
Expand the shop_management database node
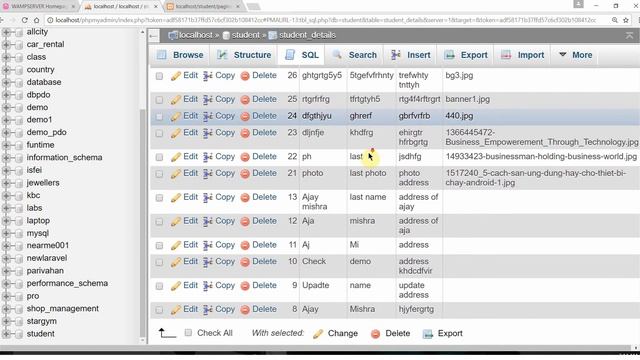tap(6, 309)
